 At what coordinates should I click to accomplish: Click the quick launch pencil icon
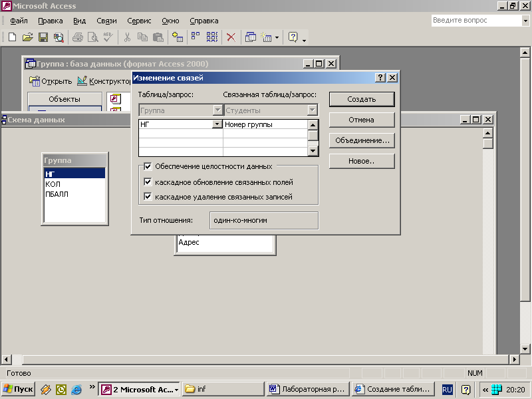(45, 389)
